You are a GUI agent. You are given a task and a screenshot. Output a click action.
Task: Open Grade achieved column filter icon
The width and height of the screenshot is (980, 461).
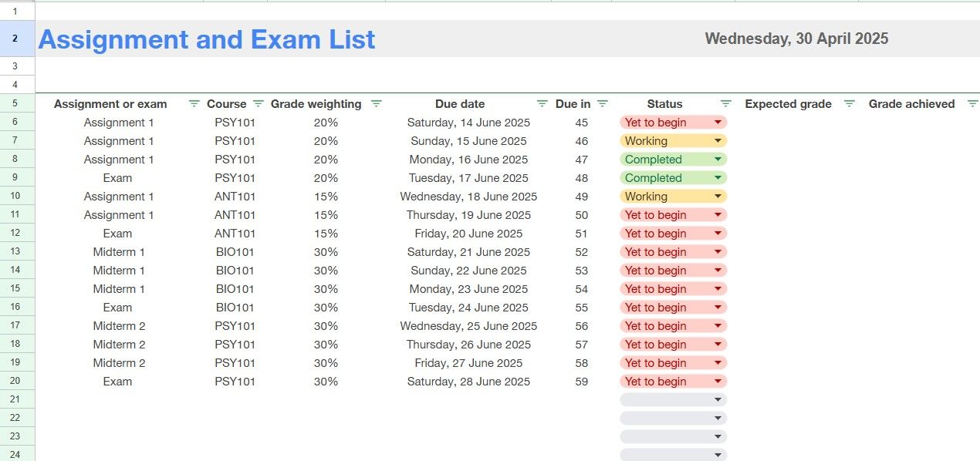click(972, 103)
